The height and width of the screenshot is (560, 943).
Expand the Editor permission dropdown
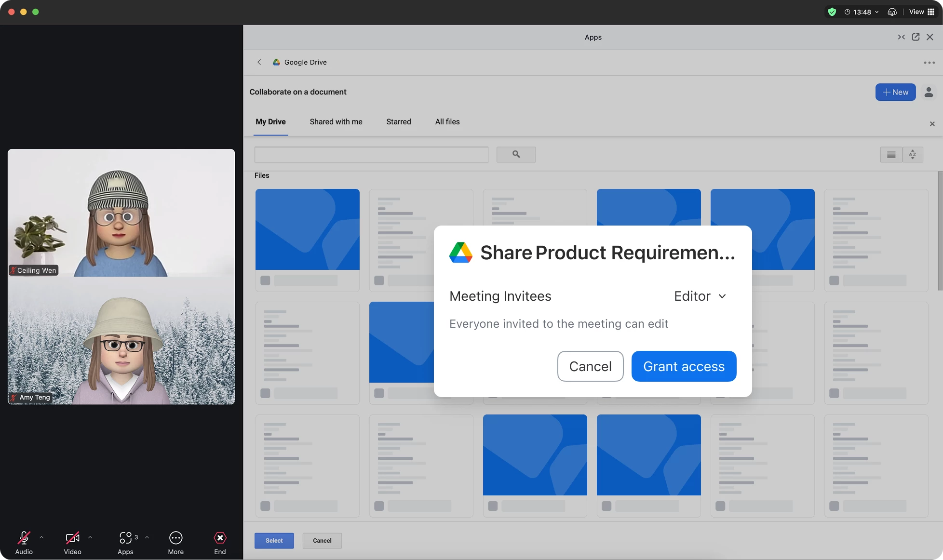(x=700, y=296)
